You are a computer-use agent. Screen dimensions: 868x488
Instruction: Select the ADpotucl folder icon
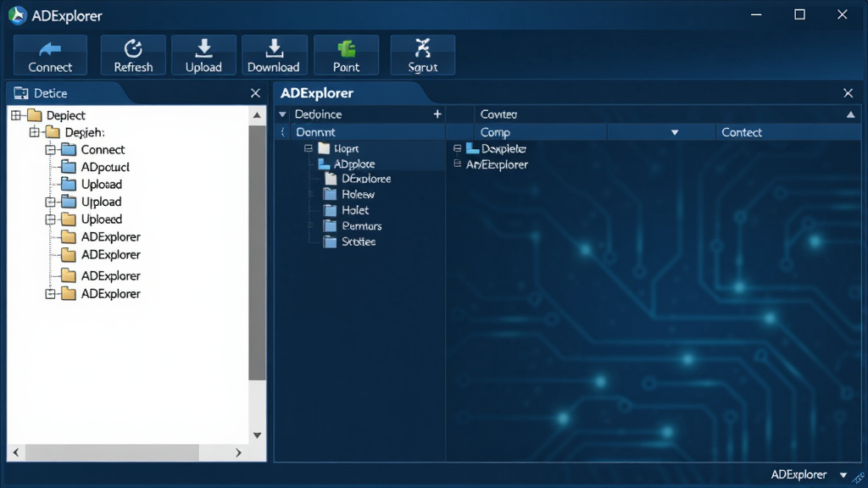click(69, 167)
